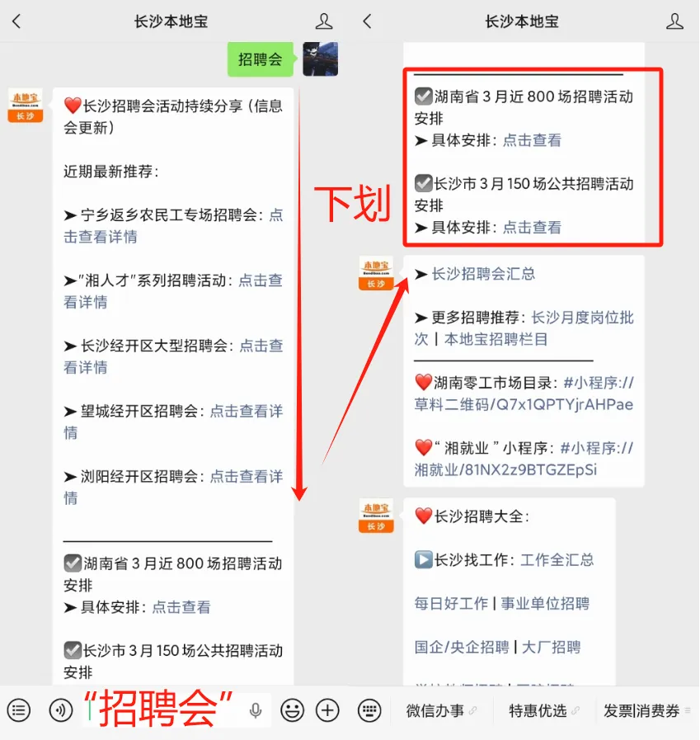The height and width of the screenshot is (740, 700).
Task: Click the checkmark beside 湖南省3月近800场 in the left chat
Action: click(x=73, y=563)
